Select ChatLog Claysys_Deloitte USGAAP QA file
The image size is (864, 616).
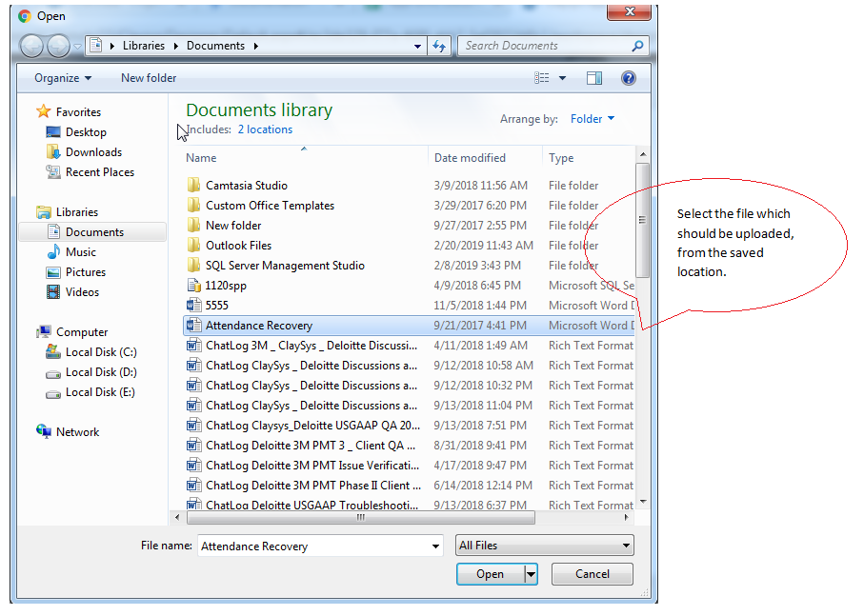click(x=409, y=426)
